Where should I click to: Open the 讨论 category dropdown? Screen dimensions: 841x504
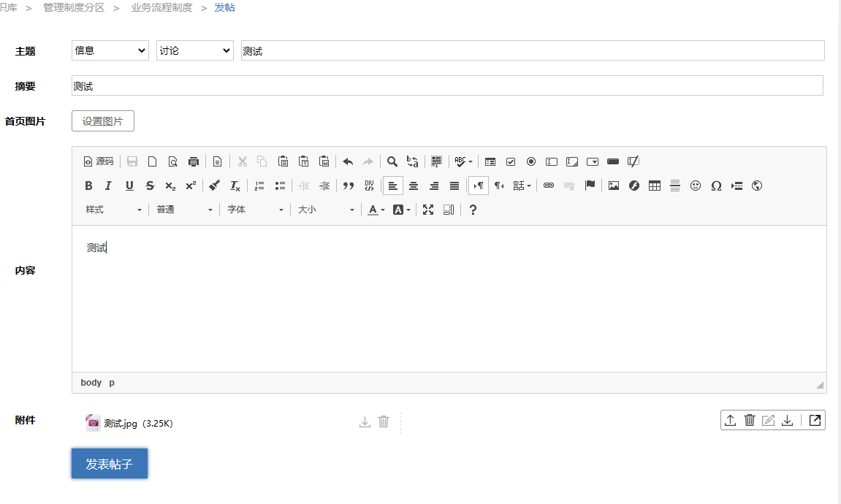(194, 50)
